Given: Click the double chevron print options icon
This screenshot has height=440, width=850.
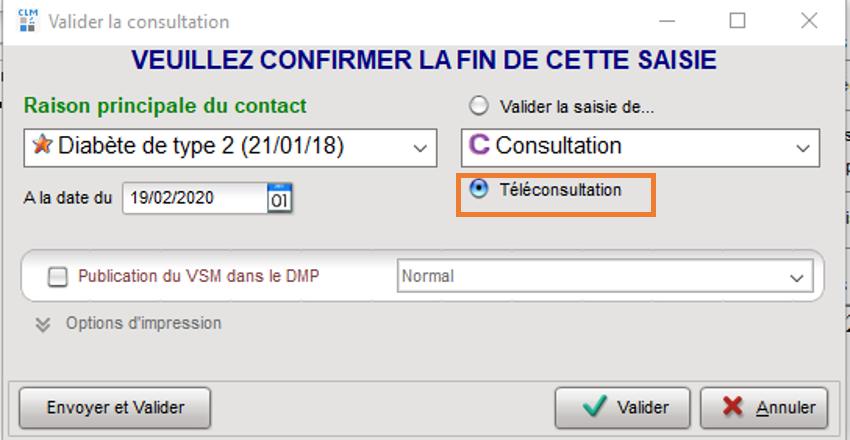Looking at the screenshot, I should click(x=42, y=324).
